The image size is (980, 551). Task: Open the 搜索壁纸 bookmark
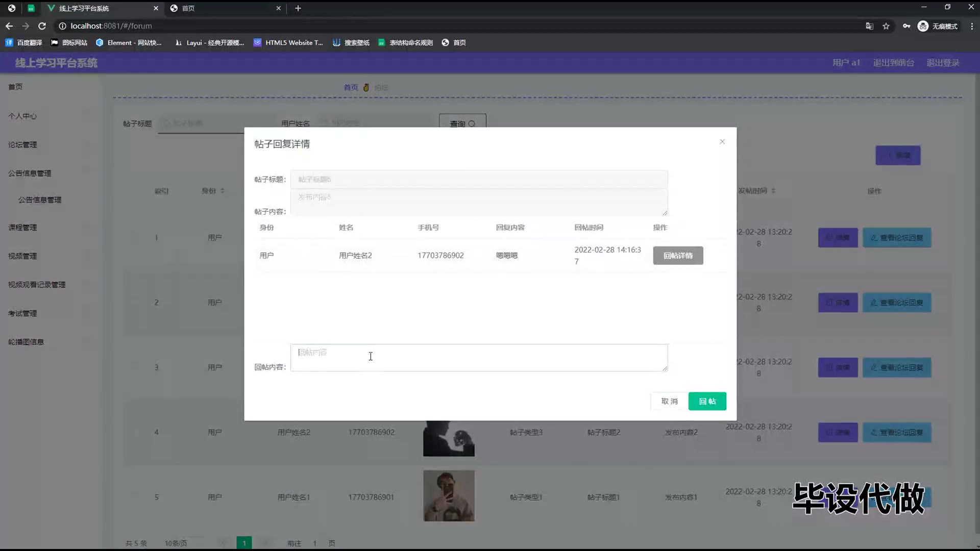click(x=351, y=43)
